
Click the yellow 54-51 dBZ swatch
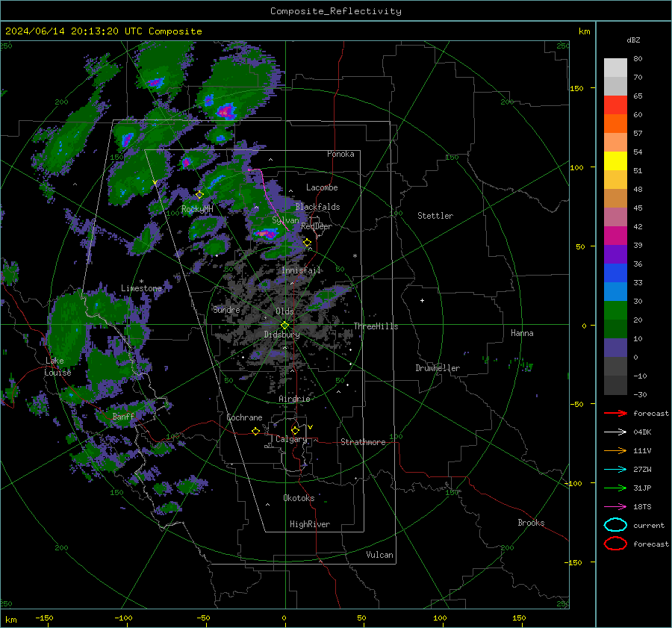tap(615, 161)
